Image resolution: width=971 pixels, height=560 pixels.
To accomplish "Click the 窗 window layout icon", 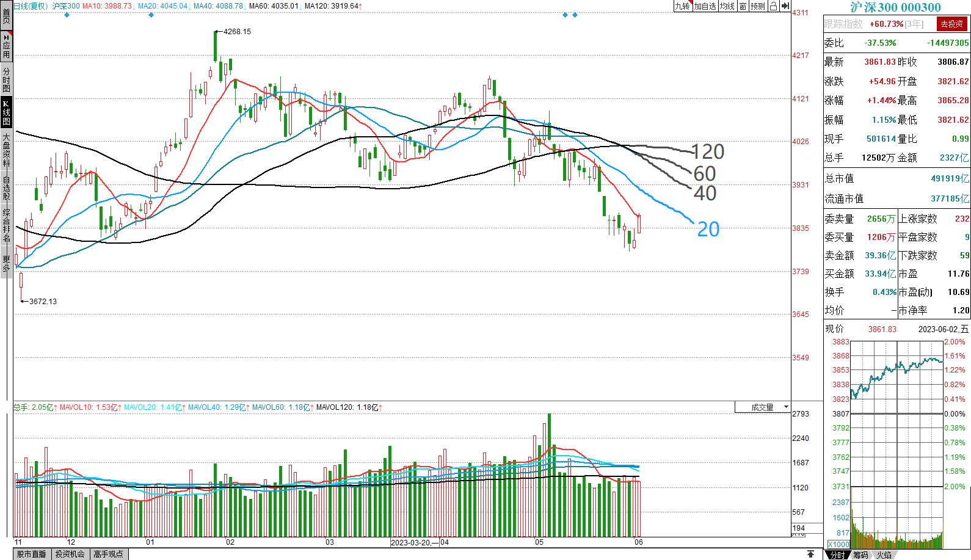I will [x=743, y=6].
